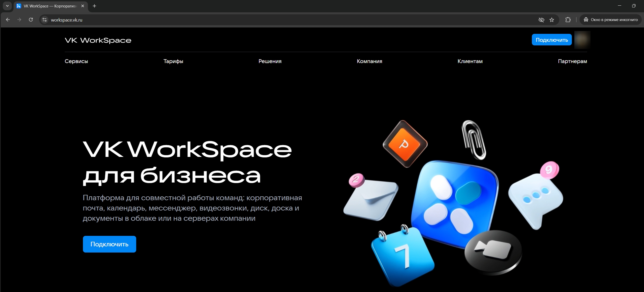Click the crossed-out eye tracking icon

coord(541,20)
